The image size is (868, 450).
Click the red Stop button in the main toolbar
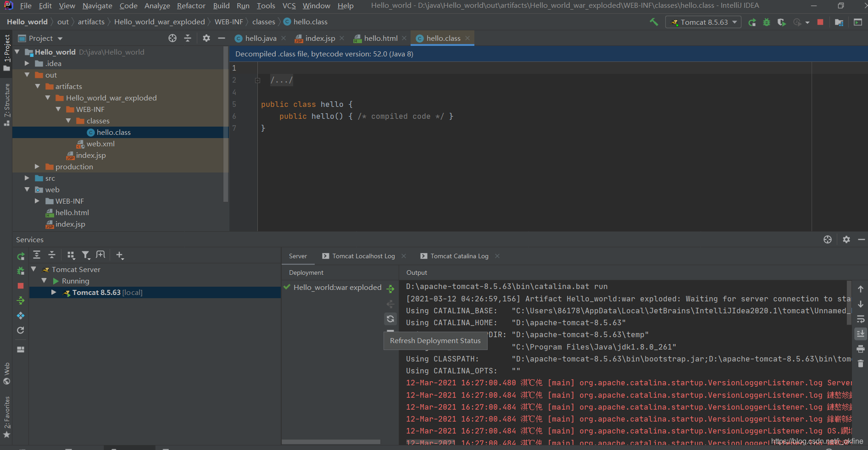point(820,22)
